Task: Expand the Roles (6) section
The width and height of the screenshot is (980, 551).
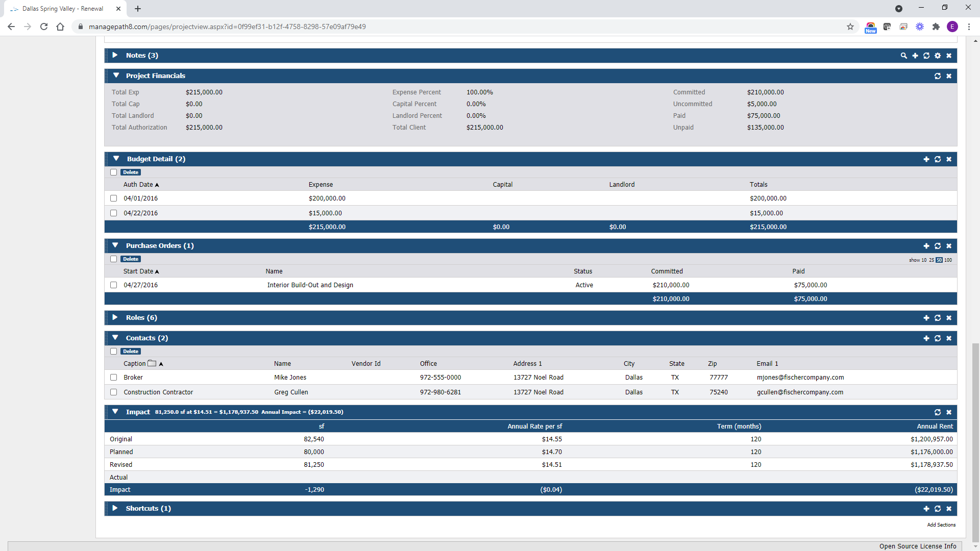Action: 115,317
